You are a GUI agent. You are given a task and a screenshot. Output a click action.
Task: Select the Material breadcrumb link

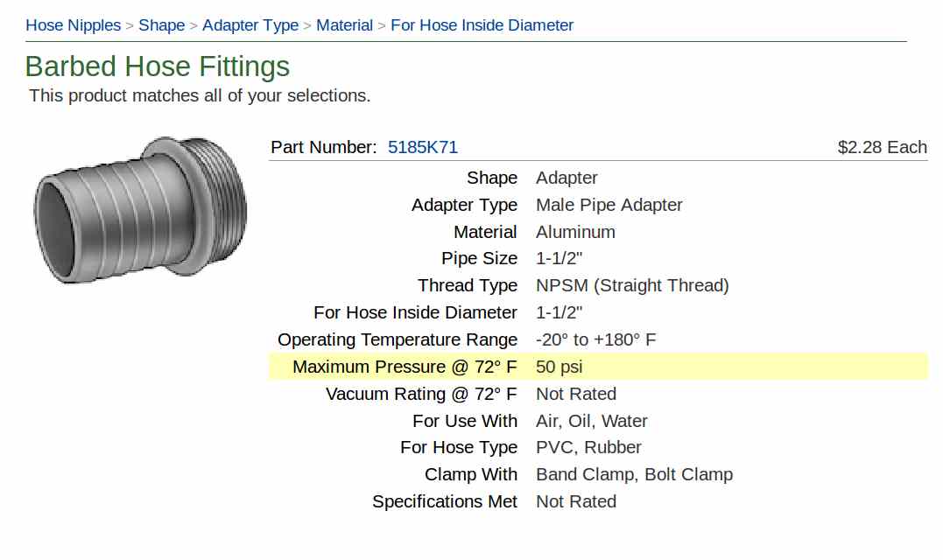pyautogui.click(x=345, y=25)
